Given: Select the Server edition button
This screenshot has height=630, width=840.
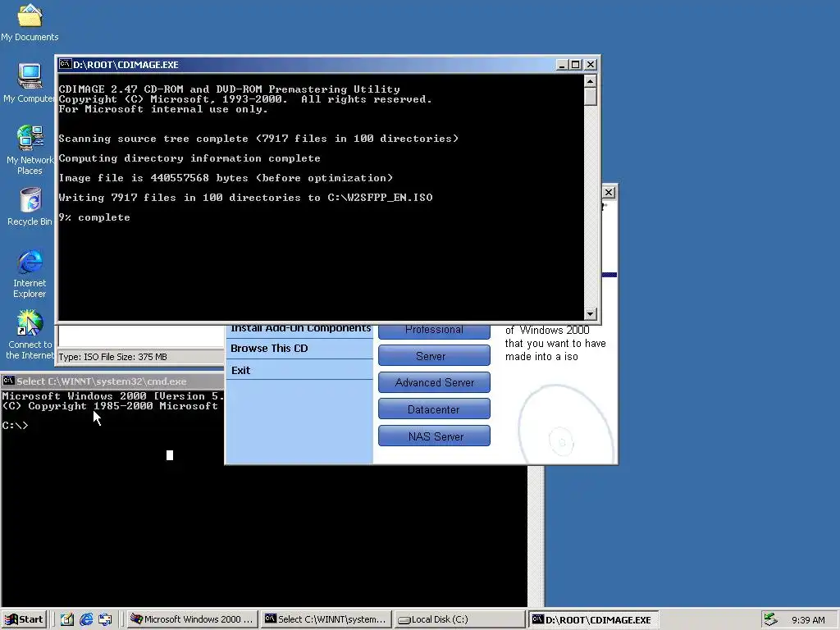Looking at the screenshot, I should [x=434, y=356].
